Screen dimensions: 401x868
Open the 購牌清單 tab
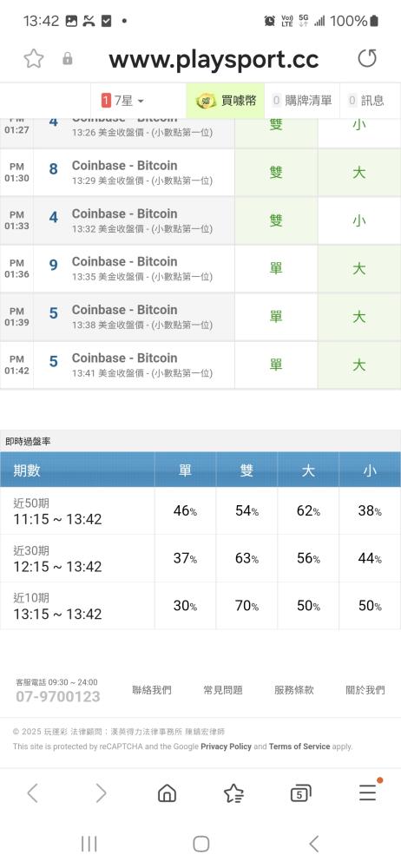click(x=302, y=101)
